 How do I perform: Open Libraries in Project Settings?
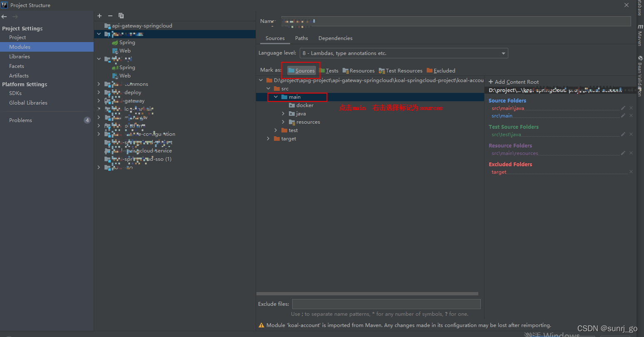tap(20, 56)
